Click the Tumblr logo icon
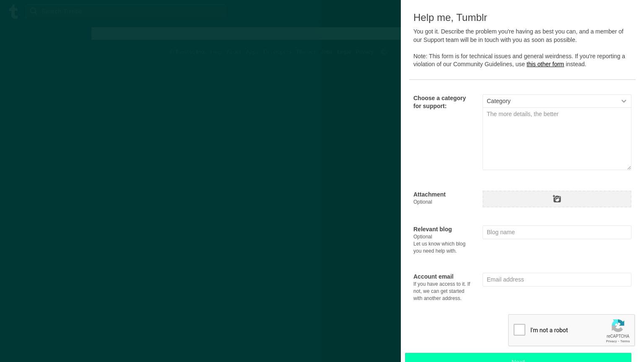The image size is (644, 362). [x=13, y=11]
